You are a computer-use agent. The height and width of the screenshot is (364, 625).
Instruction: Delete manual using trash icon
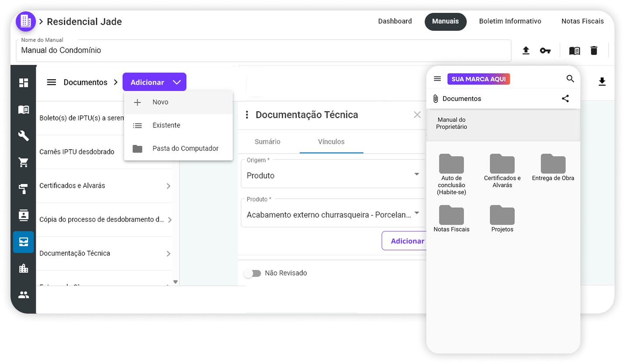[x=593, y=51]
